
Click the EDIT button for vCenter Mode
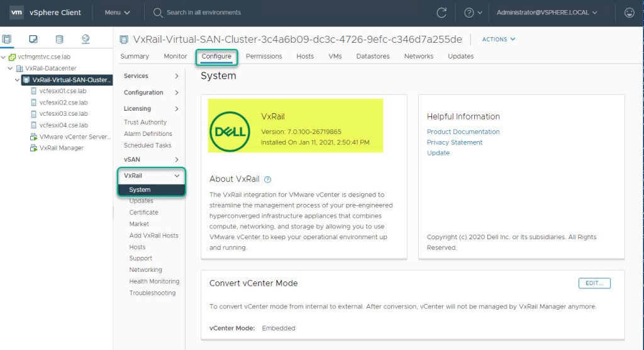click(x=594, y=283)
